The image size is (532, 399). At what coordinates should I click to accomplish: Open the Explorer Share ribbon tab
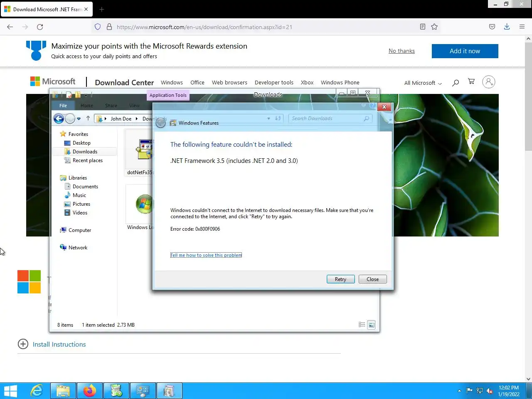pos(111,106)
